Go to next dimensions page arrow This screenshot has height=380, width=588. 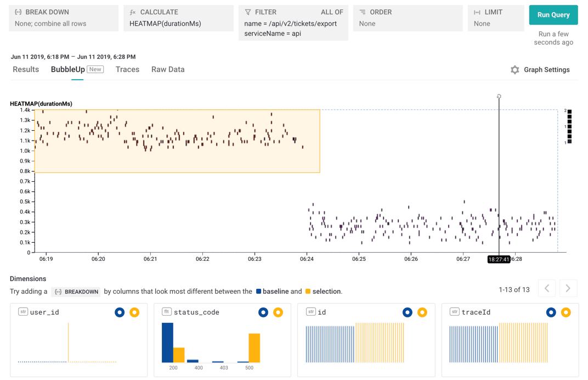coord(568,289)
